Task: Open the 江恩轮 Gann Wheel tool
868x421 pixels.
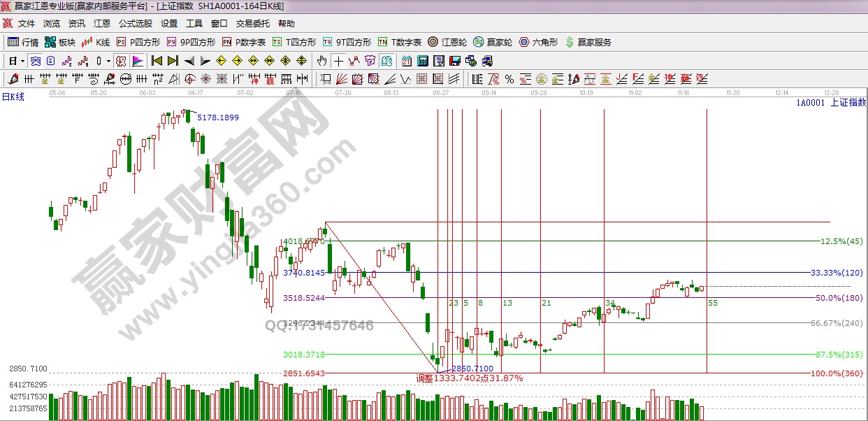Action: tap(442, 41)
